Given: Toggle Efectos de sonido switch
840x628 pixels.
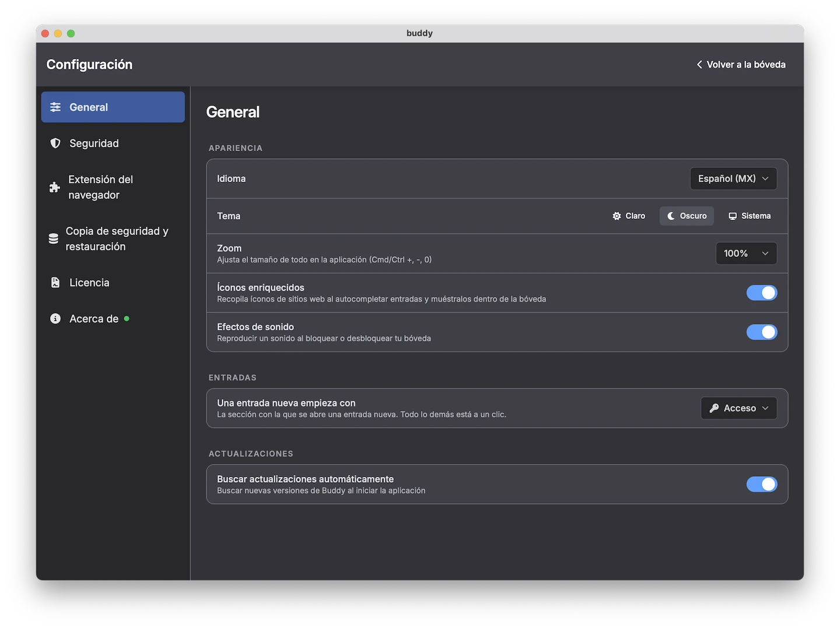Looking at the screenshot, I should tap(762, 332).
